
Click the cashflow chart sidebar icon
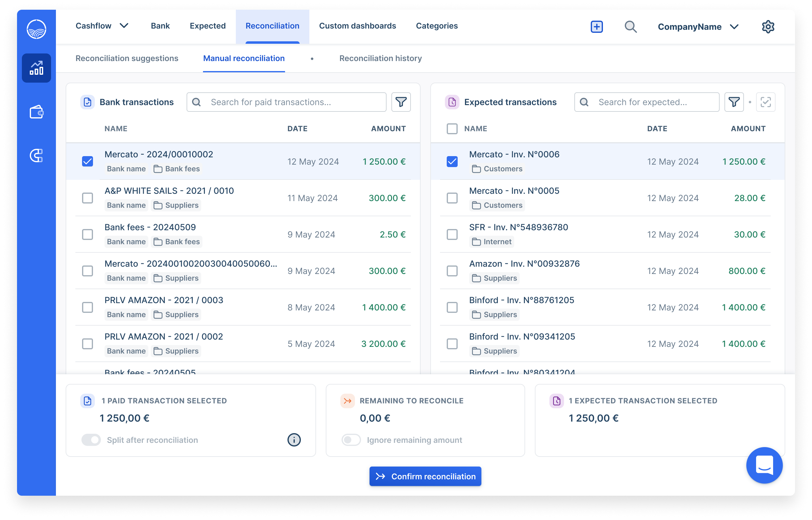[36, 68]
